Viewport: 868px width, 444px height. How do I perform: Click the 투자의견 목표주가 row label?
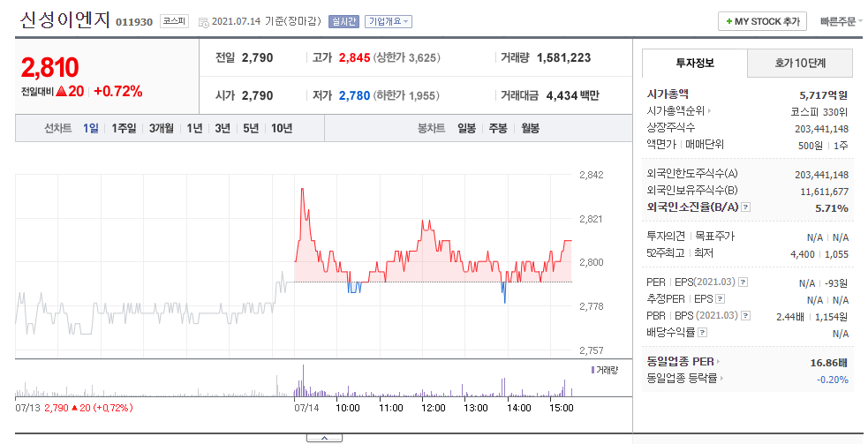(691, 237)
